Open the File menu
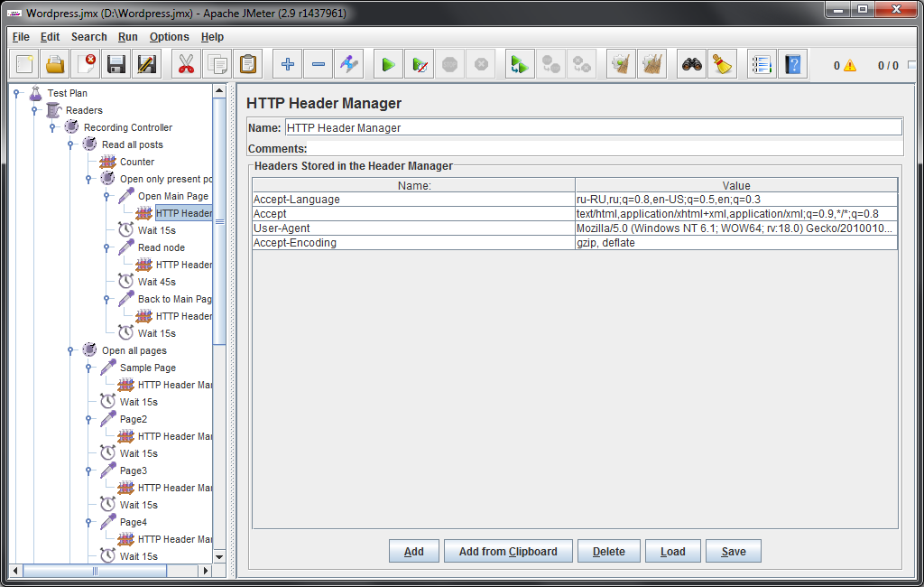This screenshot has width=924, height=587. [x=21, y=37]
